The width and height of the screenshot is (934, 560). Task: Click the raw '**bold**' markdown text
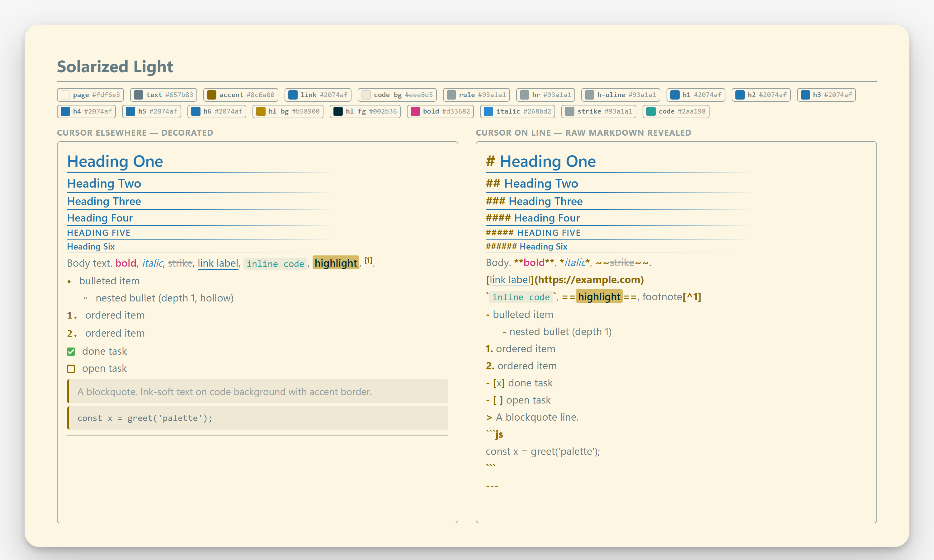click(x=534, y=262)
